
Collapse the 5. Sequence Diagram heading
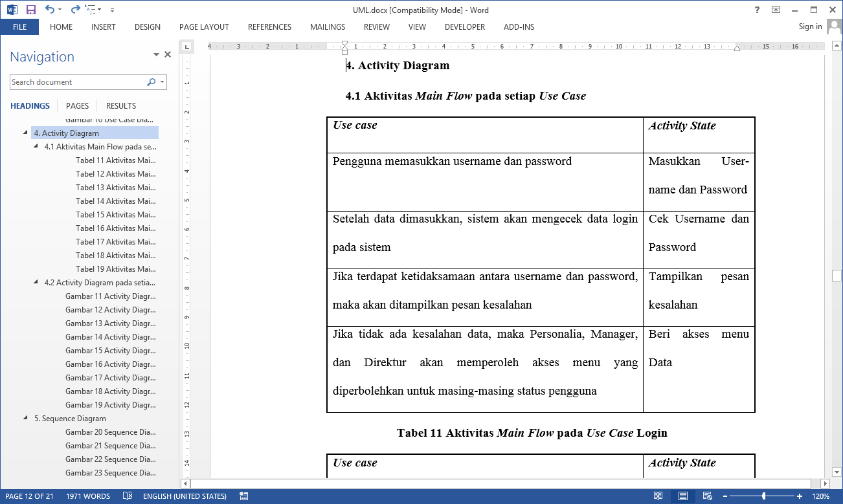[25, 418]
